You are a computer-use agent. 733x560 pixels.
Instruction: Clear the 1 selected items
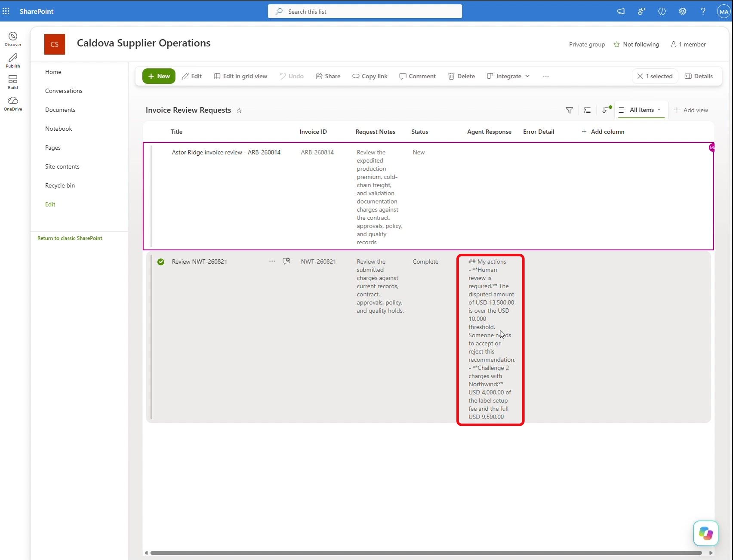[655, 76]
